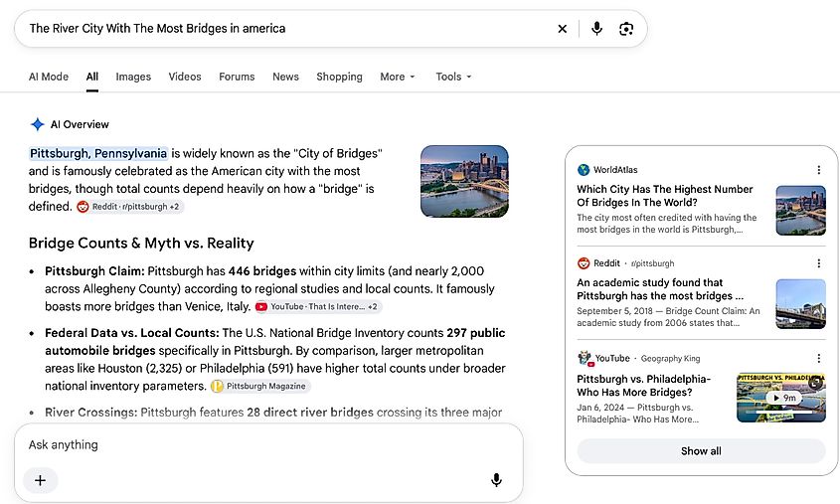Image resolution: width=840 pixels, height=504 pixels.
Task: Click the WorldAtlas result thumbnail
Action: click(801, 211)
